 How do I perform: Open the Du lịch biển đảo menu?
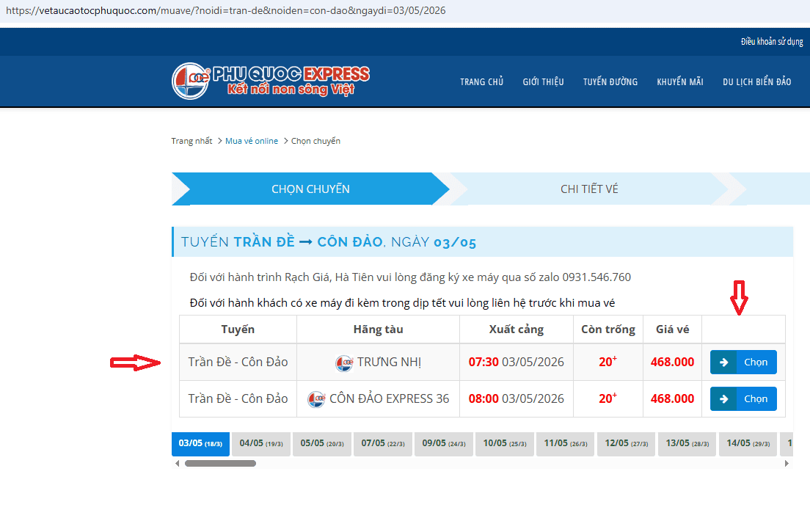756,81
